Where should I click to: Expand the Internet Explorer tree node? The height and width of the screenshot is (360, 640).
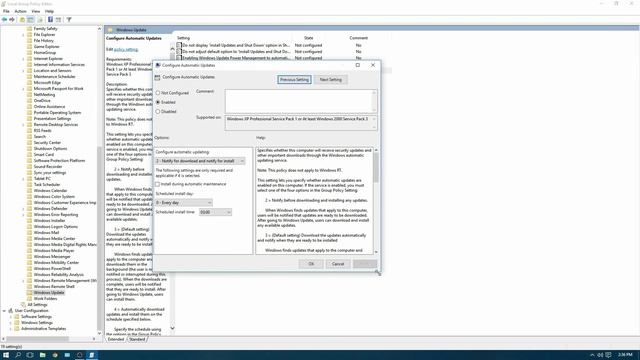[x=23, y=59]
